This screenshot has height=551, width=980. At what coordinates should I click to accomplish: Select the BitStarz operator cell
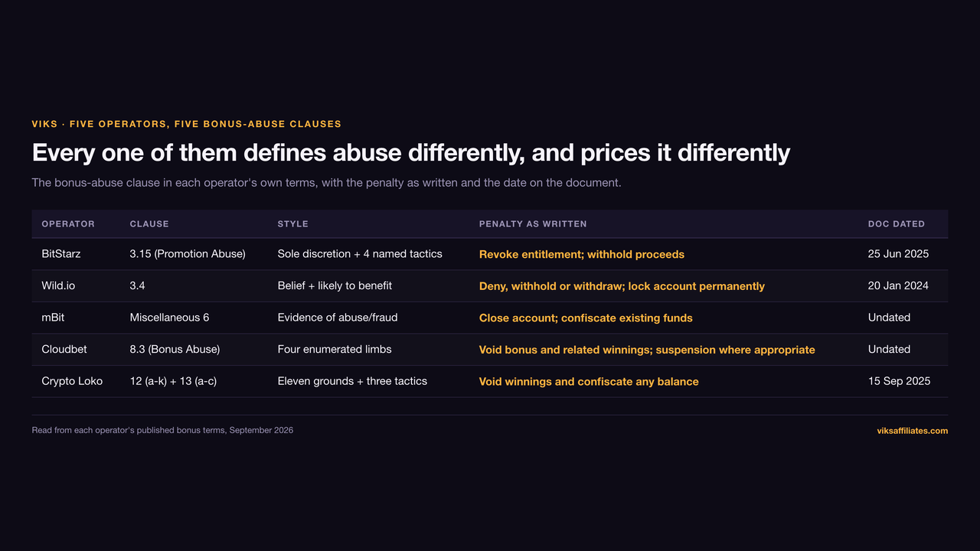(61, 254)
